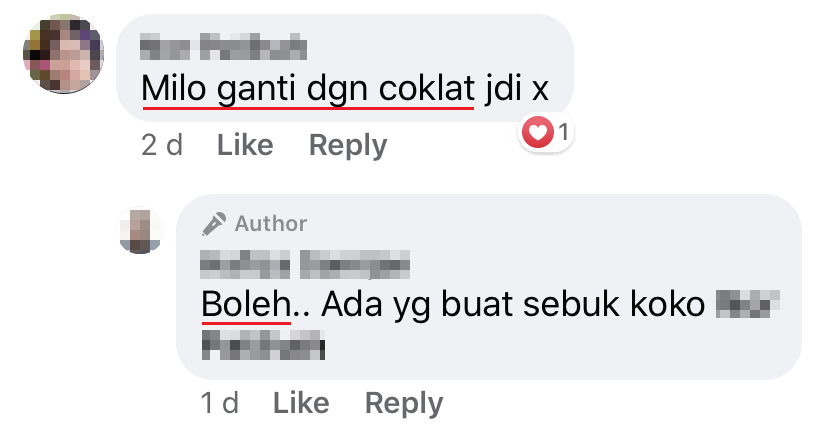This screenshot has height=425, width=828.
Task: Click the underlined word "Boleh"
Action: pyautogui.click(x=246, y=305)
